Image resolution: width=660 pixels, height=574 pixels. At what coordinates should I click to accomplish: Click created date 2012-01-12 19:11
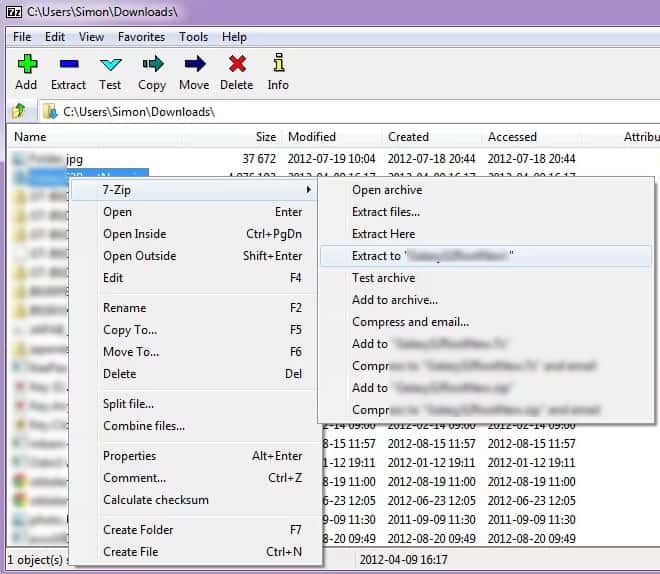[x=431, y=462]
